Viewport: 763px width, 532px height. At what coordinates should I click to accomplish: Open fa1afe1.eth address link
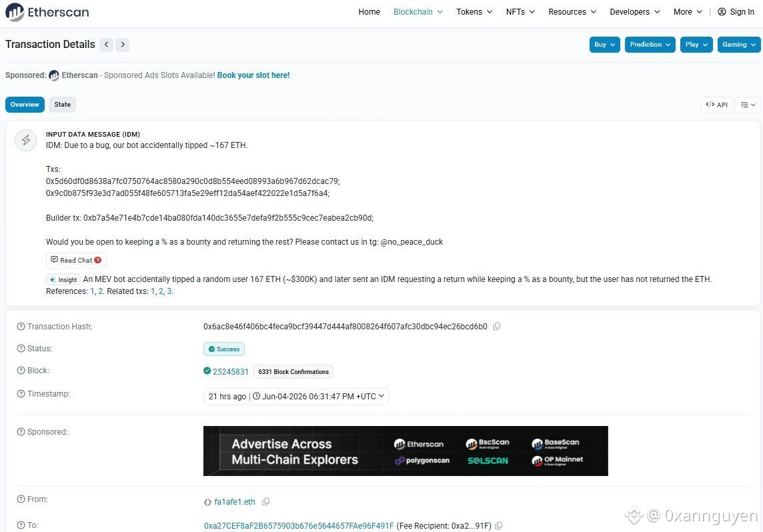coord(235,502)
